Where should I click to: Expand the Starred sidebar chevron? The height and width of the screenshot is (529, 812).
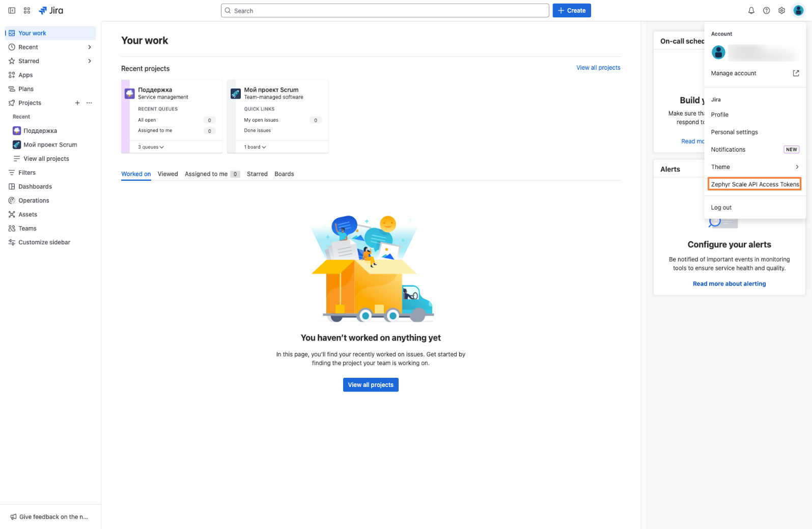90,61
